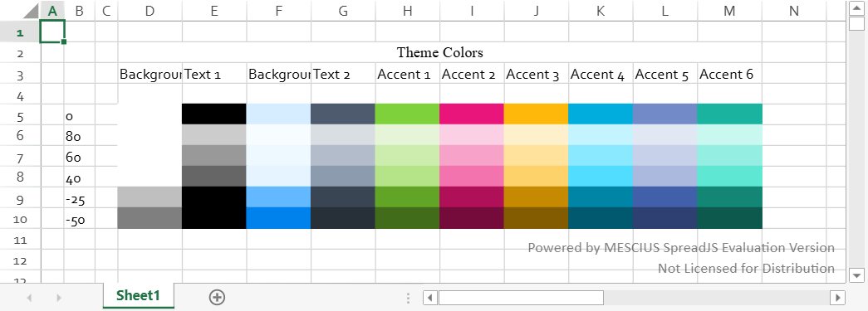
Task: Click vertical scrollbar up arrow
Action: [856, 8]
